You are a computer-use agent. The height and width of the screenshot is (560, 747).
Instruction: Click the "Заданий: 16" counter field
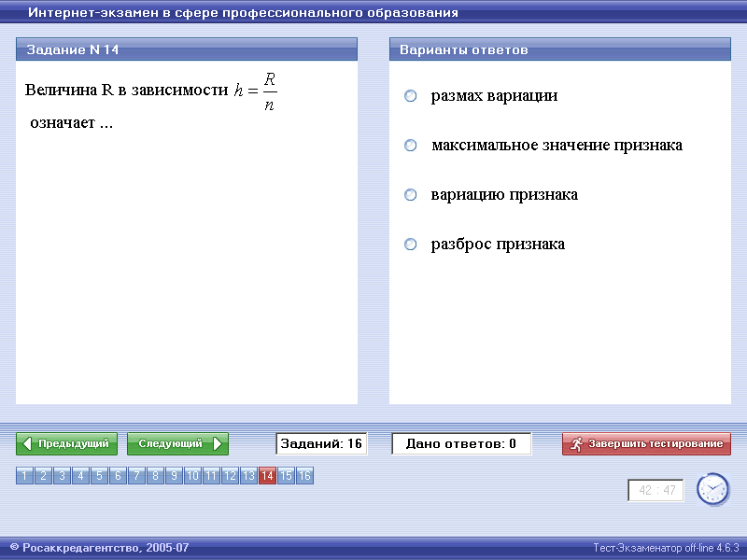pos(321,444)
